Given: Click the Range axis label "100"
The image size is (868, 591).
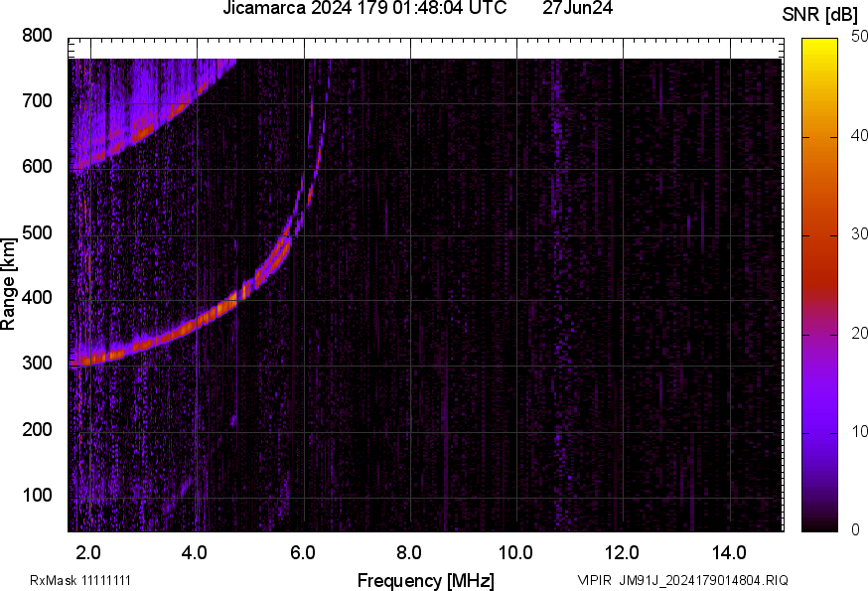Looking at the screenshot, I should tap(37, 495).
